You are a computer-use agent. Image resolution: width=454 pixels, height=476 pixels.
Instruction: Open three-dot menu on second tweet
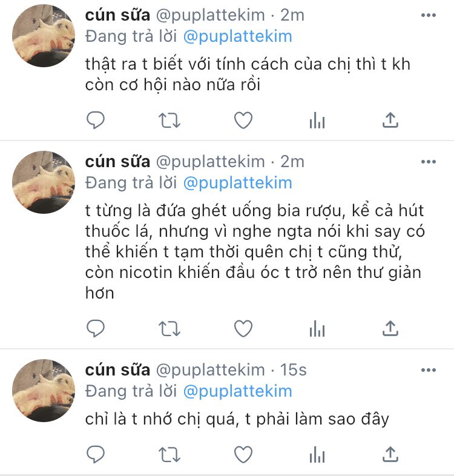[429, 162]
